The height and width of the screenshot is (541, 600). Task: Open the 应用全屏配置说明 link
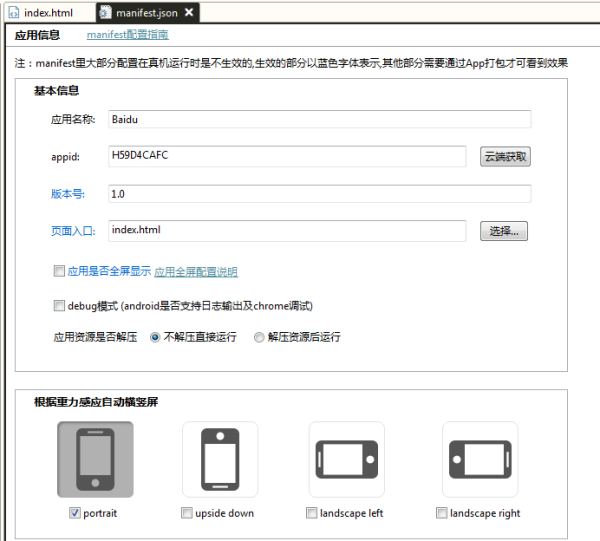[x=196, y=272]
